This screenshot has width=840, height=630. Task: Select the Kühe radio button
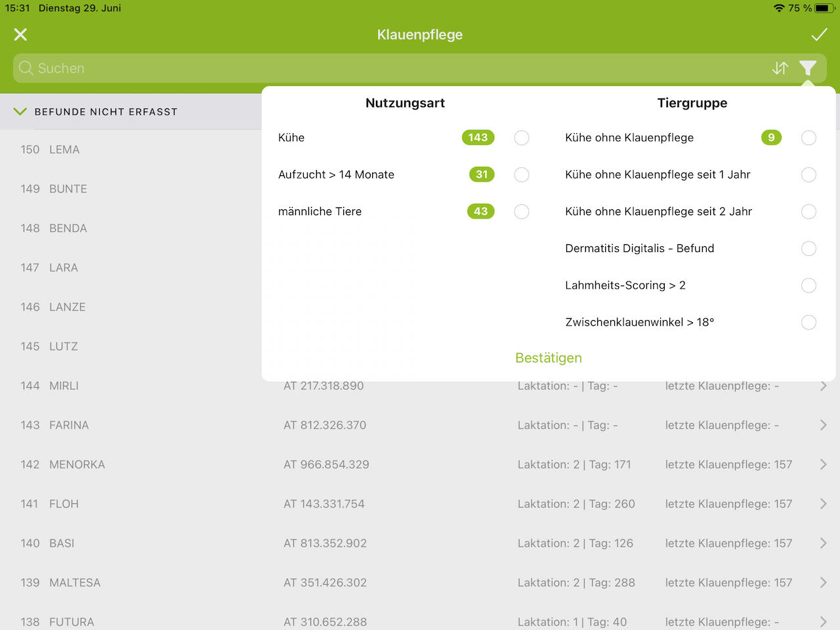(x=522, y=138)
